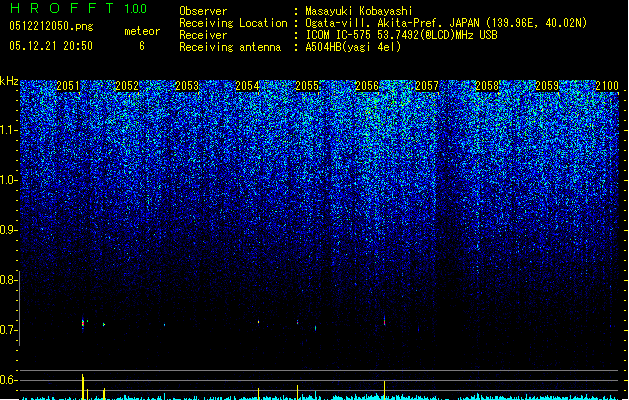Screen dimensions: 629x400
Task: Click the meteor count value 6
Action: (142, 46)
